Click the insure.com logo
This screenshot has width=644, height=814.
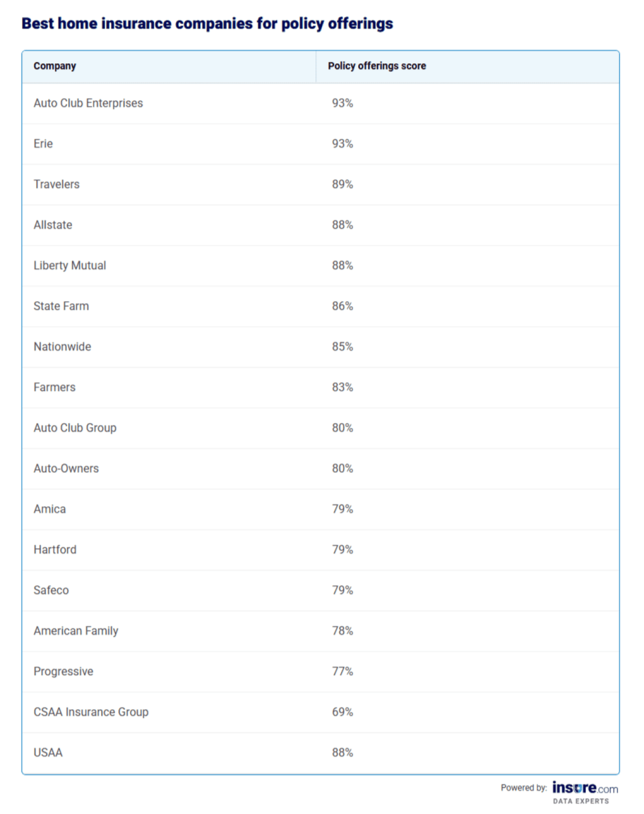585,789
